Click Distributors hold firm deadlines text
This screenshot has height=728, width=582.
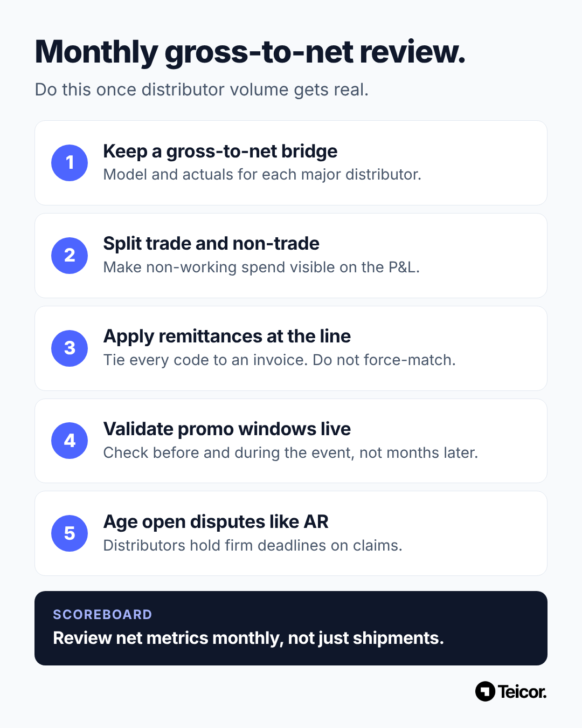click(253, 546)
